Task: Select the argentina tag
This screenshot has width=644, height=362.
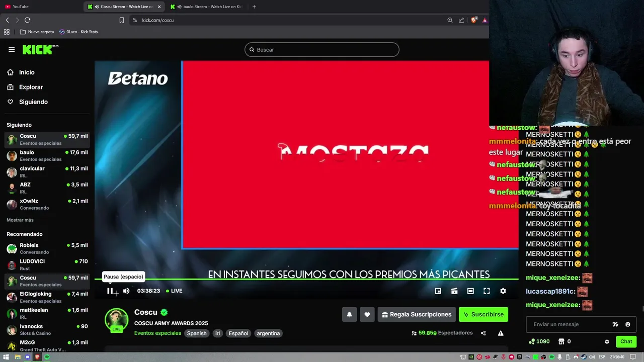Action: [x=268, y=333]
